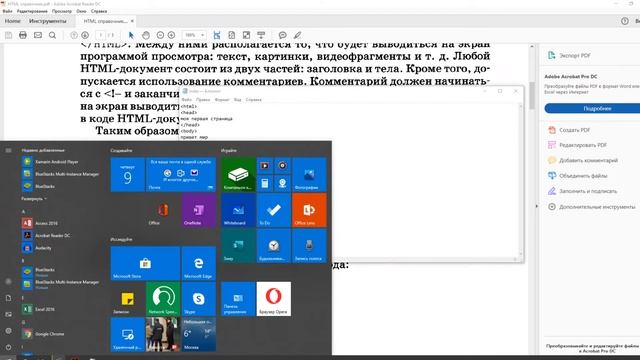
Task: Click the full screen view icon
Action: pyautogui.click(x=246, y=35)
